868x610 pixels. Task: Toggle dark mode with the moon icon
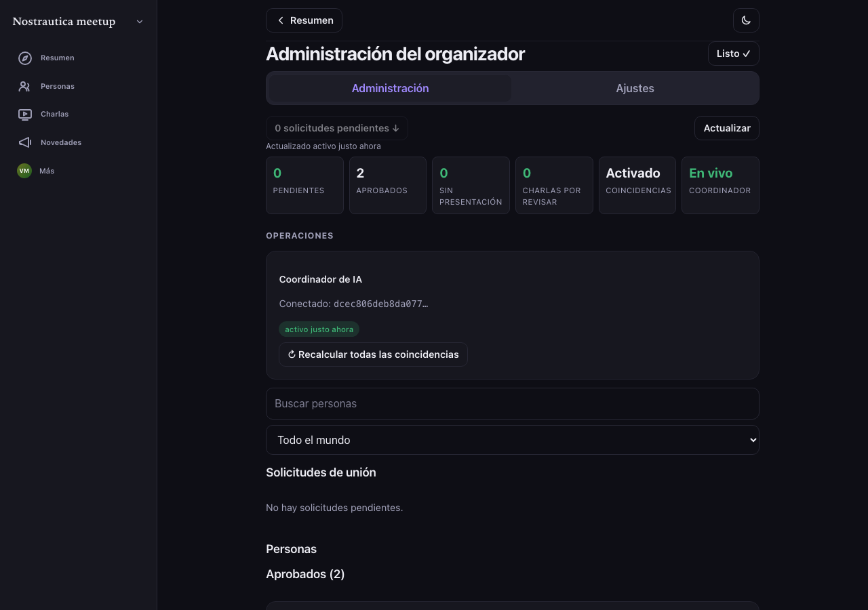click(x=746, y=20)
